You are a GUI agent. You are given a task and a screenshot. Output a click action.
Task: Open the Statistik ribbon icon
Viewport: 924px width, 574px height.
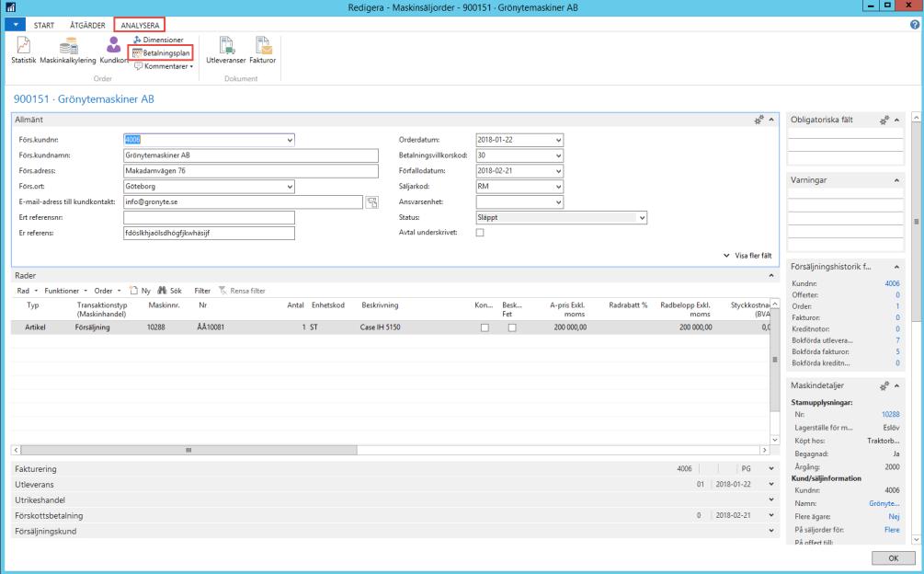click(24, 50)
